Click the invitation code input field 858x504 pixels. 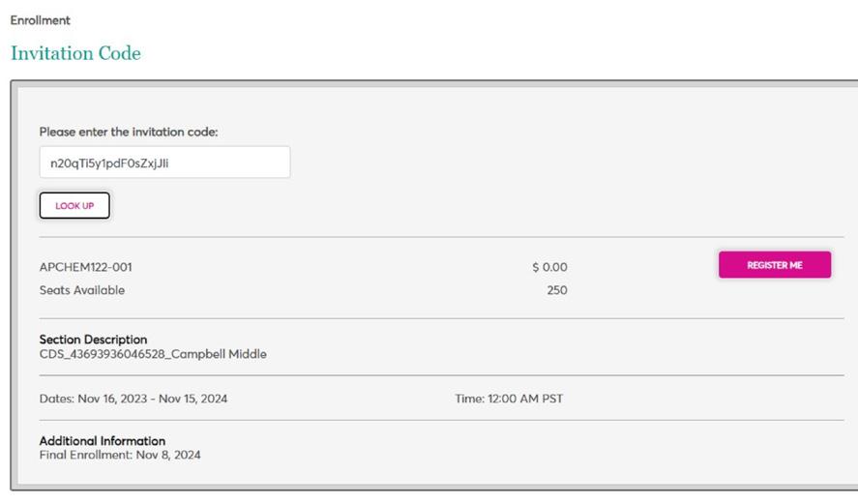coord(164,163)
